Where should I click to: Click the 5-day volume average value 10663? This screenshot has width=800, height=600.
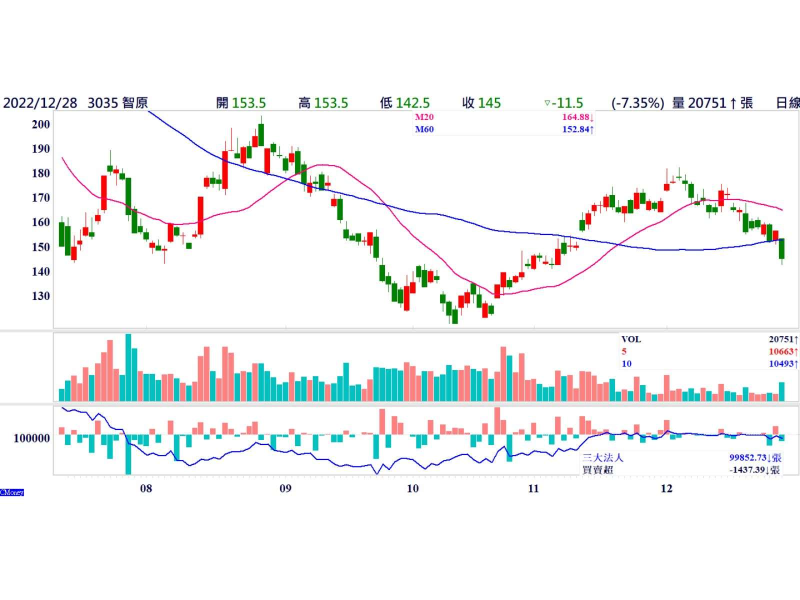point(783,352)
